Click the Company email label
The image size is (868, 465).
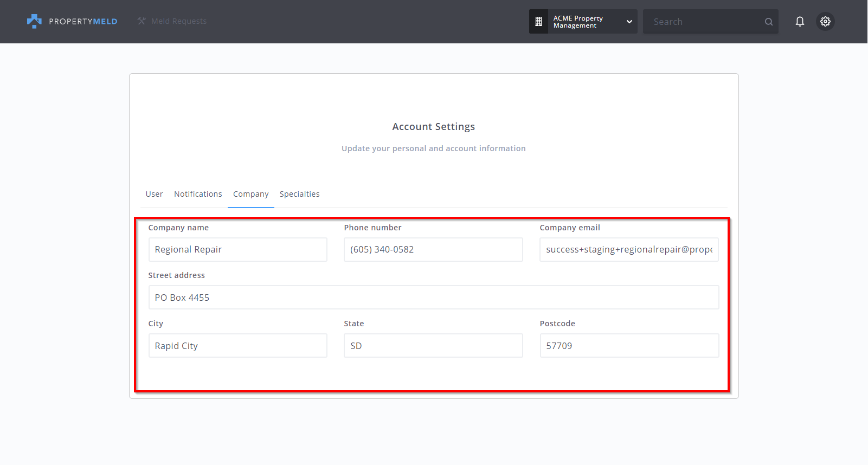coord(570,228)
